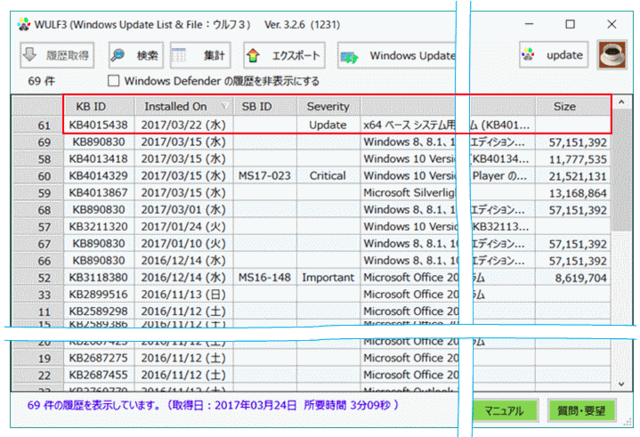Select size cell 8,619,704
Screen dimensions: 640x437
[573, 277]
